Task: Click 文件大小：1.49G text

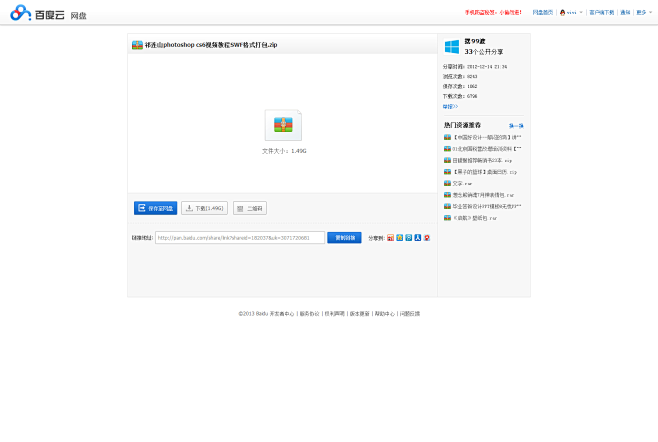Action: pos(284,151)
